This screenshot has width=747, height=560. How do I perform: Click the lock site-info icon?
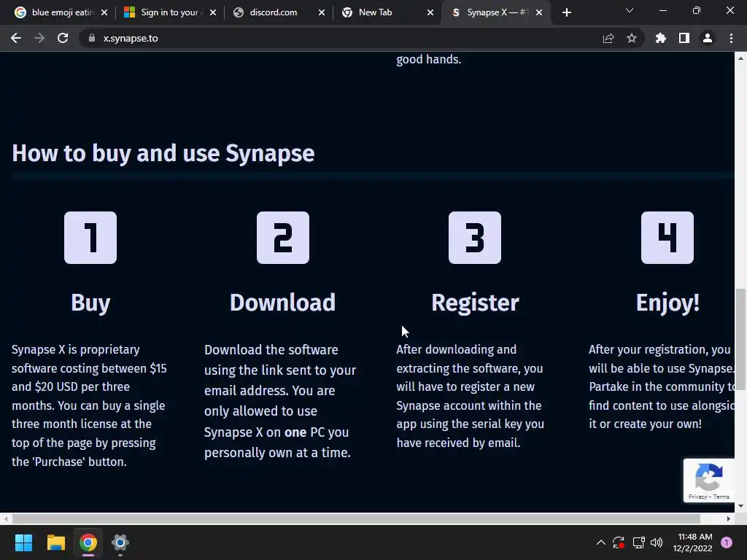pos(91,38)
